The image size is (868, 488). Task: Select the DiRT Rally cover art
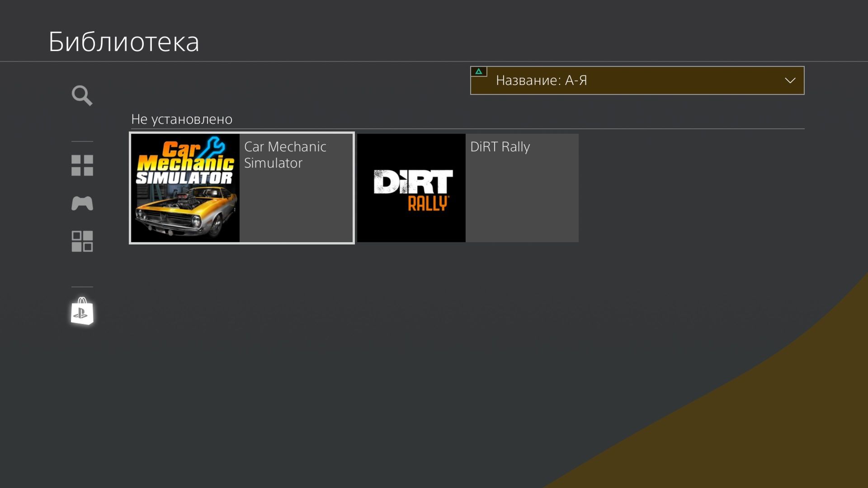point(411,188)
